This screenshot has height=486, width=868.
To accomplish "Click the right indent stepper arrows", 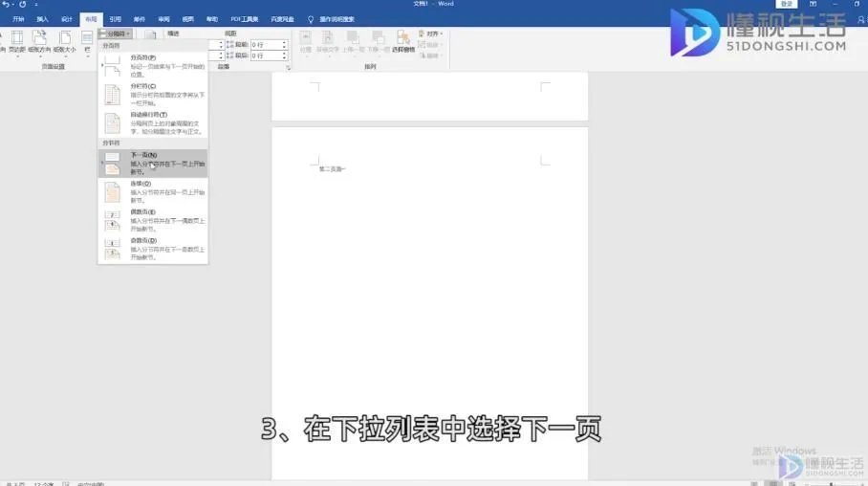I will tap(220, 56).
